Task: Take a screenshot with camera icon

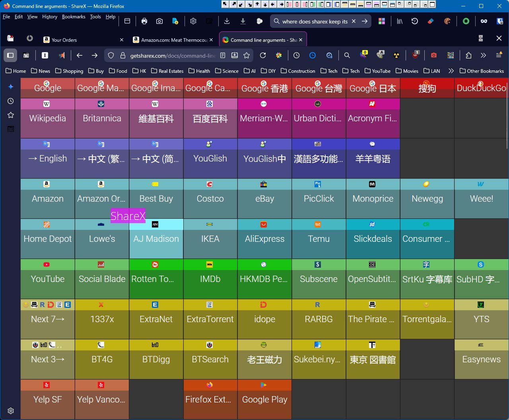Action: (159, 21)
